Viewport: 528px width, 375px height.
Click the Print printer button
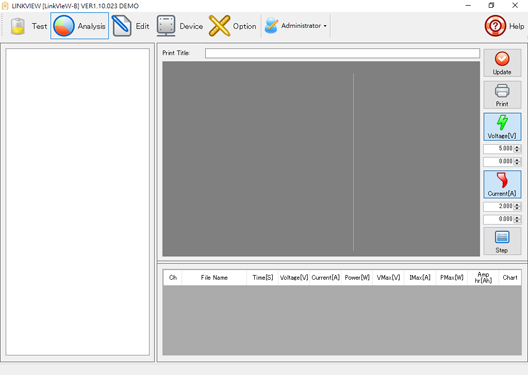click(x=502, y=95)
